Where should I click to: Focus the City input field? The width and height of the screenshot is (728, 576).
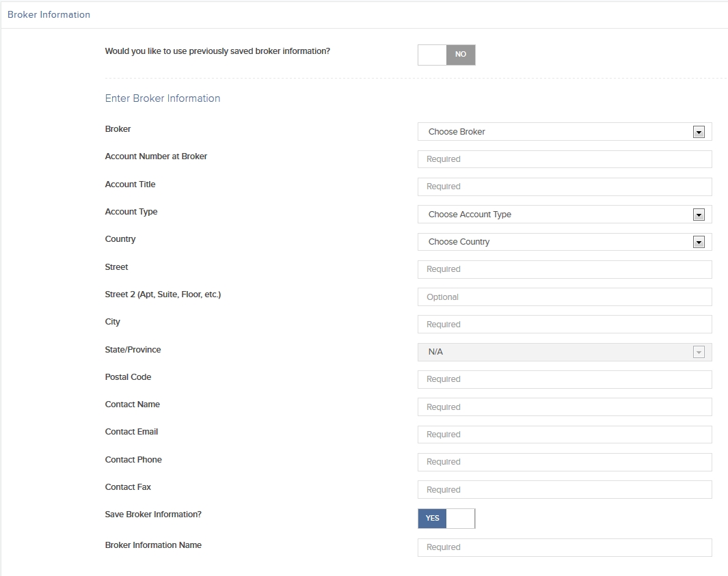click(565, 325)
